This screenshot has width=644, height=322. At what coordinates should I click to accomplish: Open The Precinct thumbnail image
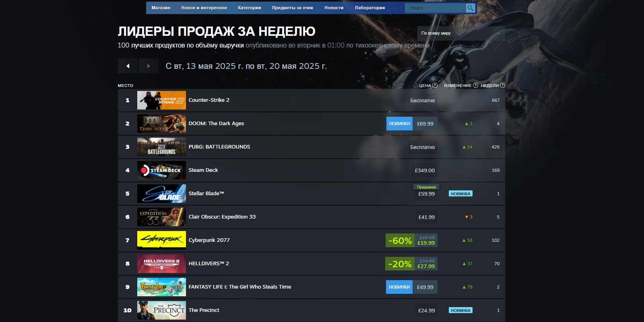(x=161, y=310)
